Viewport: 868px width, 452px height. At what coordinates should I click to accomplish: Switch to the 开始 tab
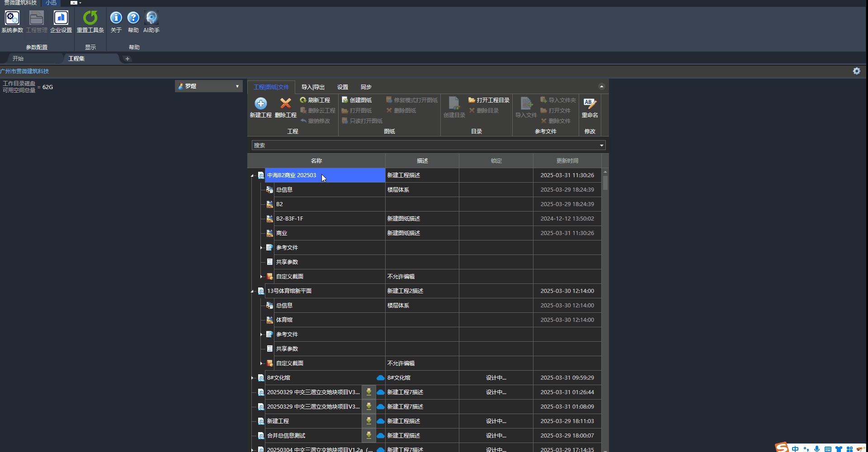tap(18, 58)
